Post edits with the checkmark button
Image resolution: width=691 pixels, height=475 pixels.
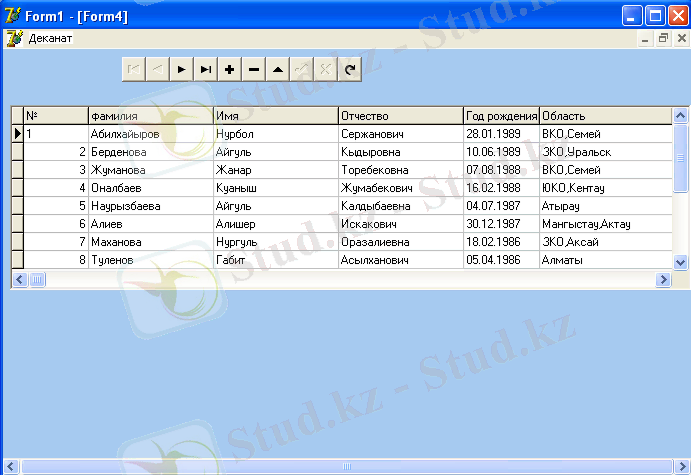(301, 69)
